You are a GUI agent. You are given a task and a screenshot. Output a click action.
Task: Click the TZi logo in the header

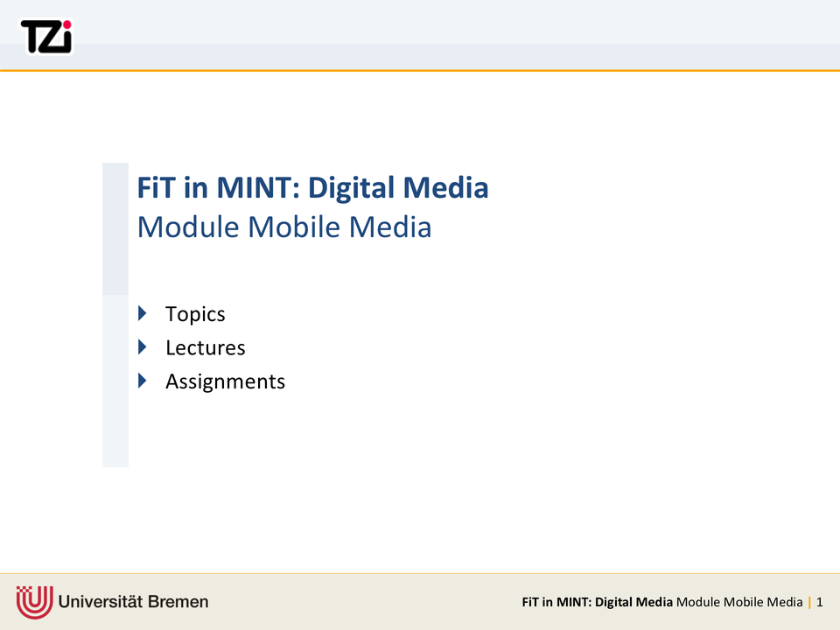click(45, 36)
